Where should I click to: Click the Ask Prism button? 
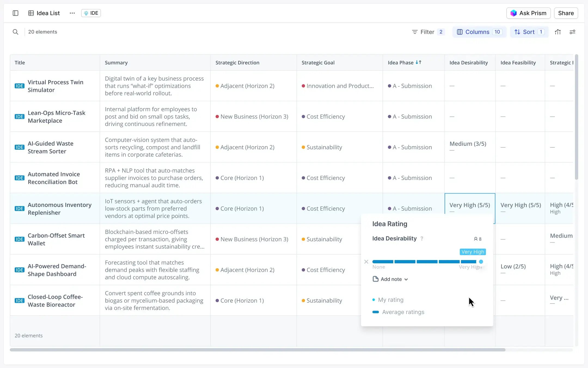[x=528, y=13]
